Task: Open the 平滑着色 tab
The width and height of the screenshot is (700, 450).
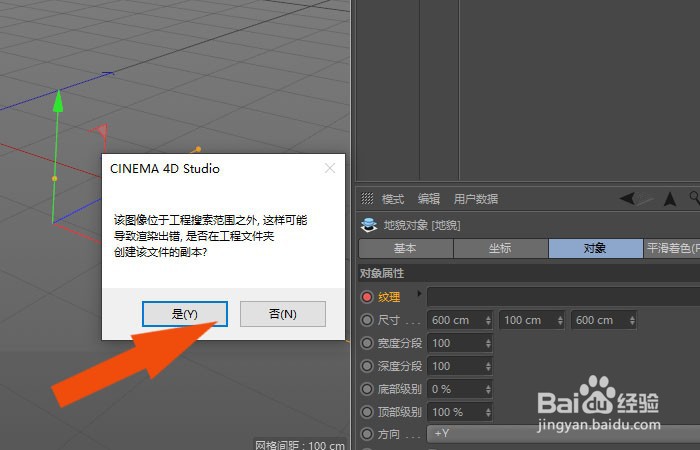Action: [x=672, y=248]
